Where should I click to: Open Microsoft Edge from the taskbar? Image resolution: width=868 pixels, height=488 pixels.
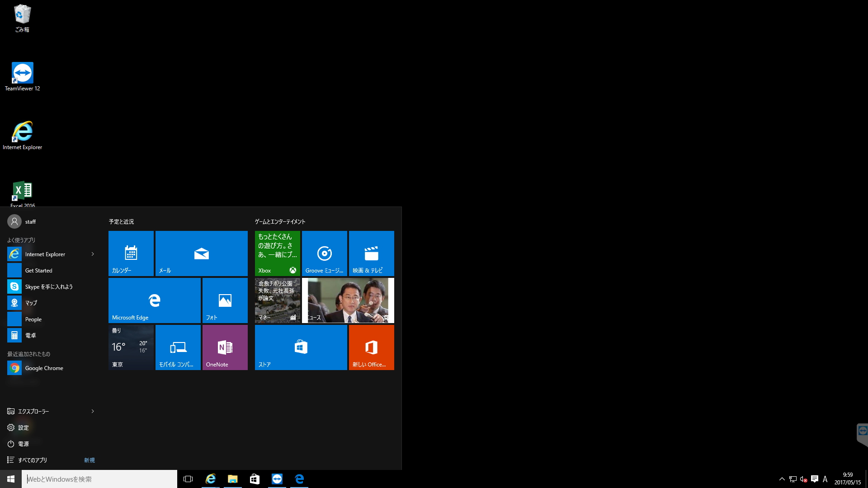pyautogui.click(x=299, y=479)
